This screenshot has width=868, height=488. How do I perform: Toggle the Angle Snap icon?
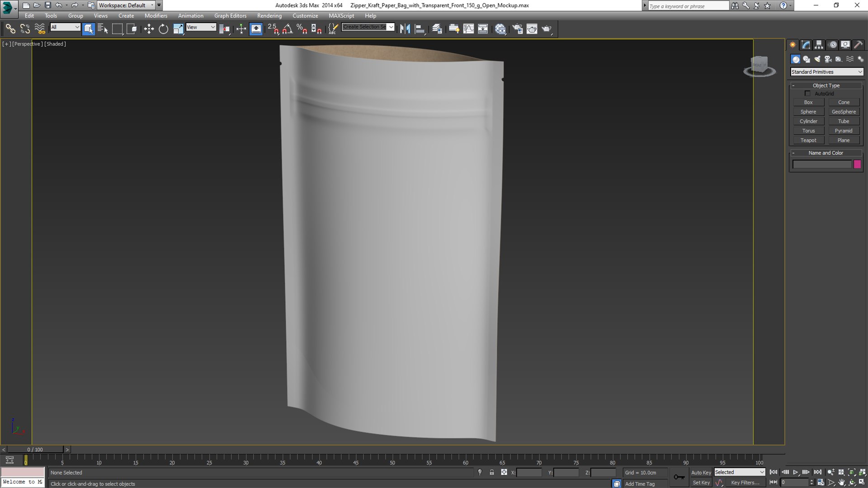(288, 29)
